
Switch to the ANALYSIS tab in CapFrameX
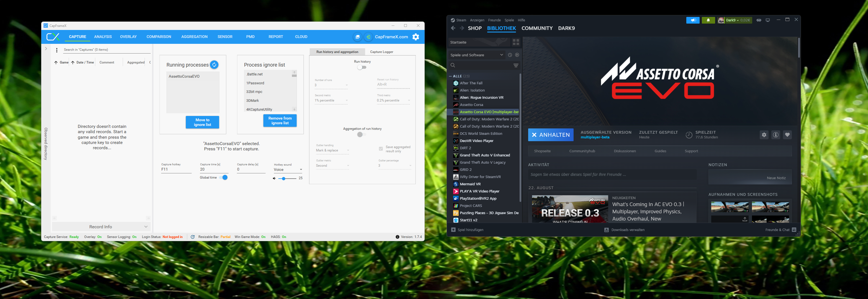tap(103, 37)
